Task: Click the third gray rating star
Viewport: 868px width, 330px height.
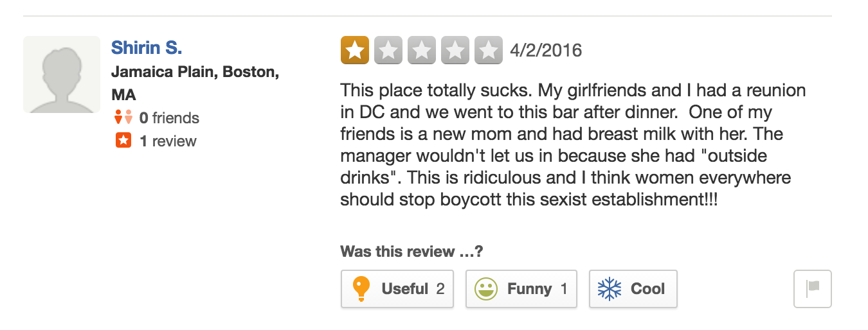Action: (422, 50)
